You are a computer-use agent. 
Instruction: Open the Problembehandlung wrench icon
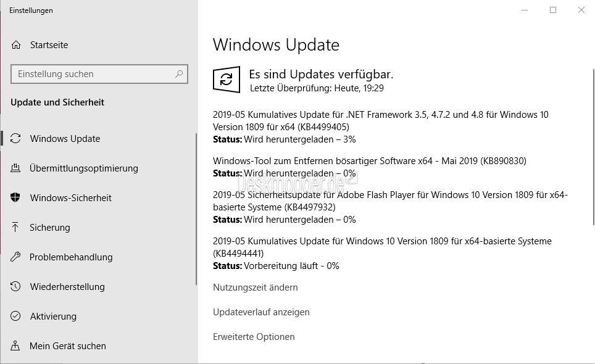(15, 257)
